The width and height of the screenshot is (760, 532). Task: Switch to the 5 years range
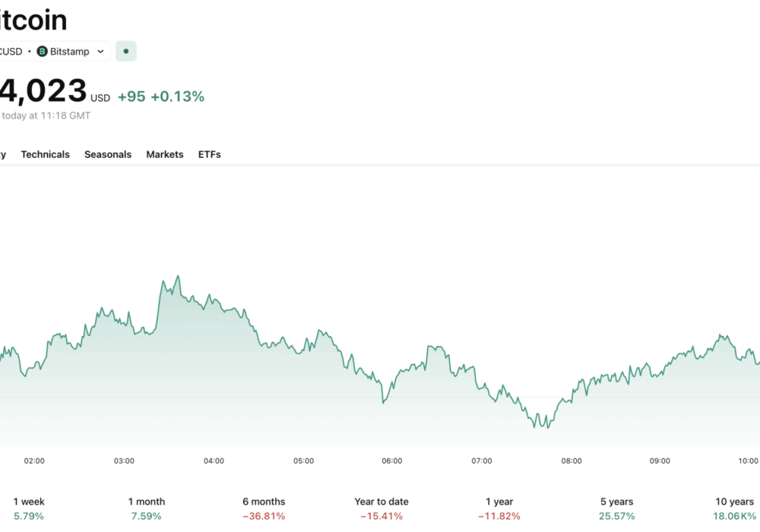click(x=616, y=508)
